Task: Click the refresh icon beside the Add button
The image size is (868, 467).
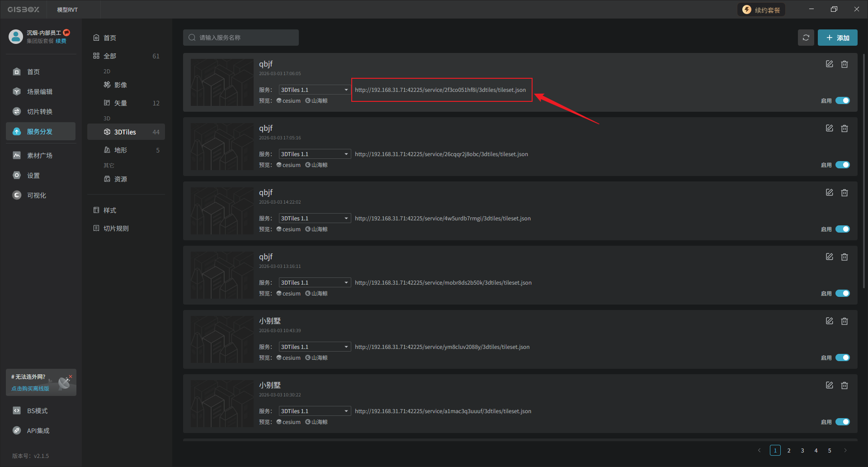Action: point(806,38)
